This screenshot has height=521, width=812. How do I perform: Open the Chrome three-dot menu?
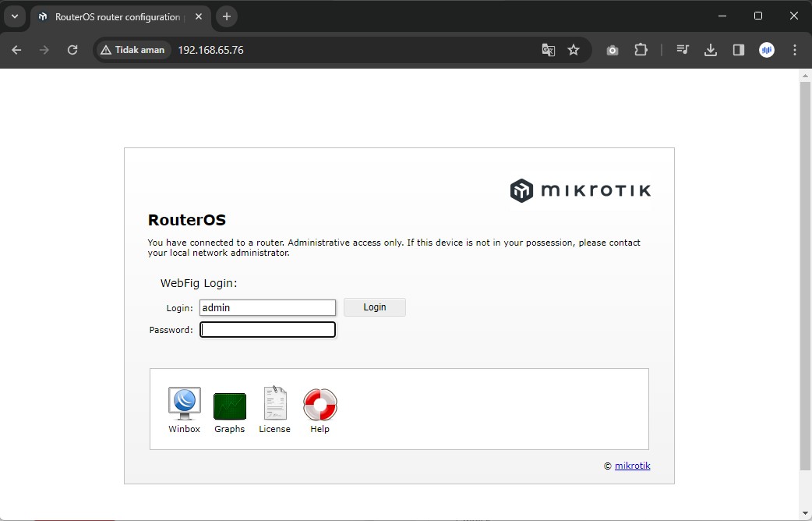pyautogui.click(x=795, y=50)
